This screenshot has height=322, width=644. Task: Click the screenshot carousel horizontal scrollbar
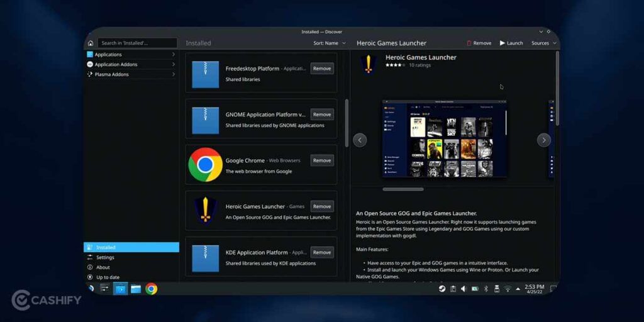point(403,189)
